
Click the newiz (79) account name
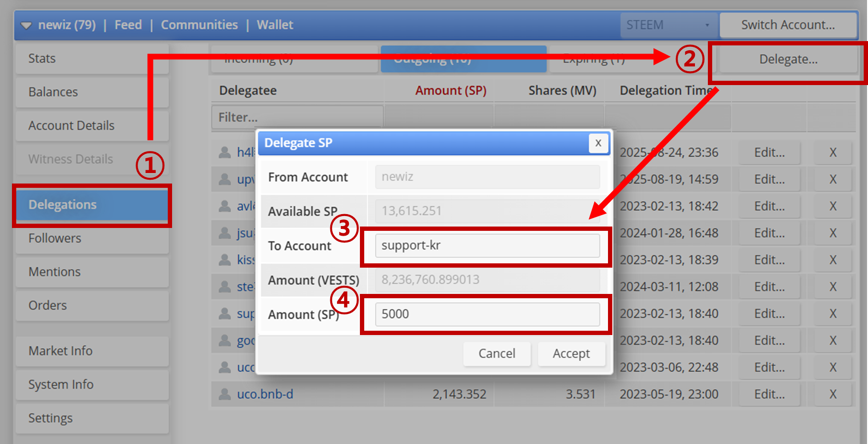pyautogui.click(x=67, y=25)
